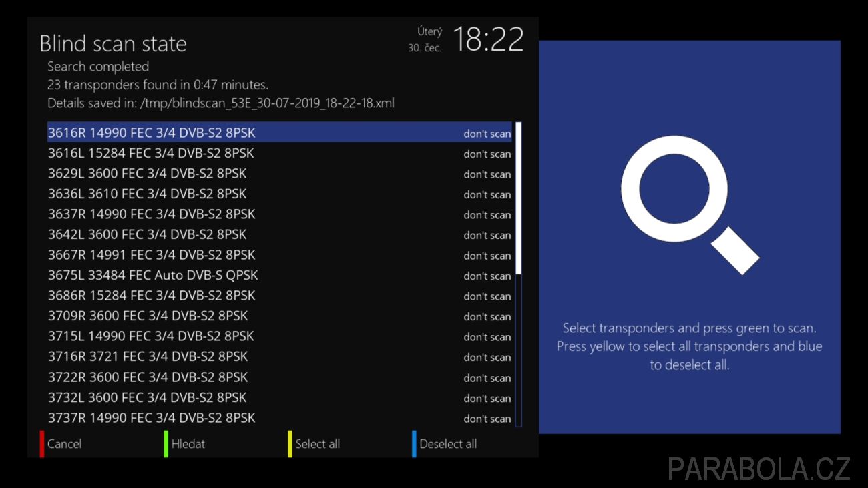The width and height of the screenshot is (868, 488).
Task: Click the red Cancel button
Action: (61, 444)
